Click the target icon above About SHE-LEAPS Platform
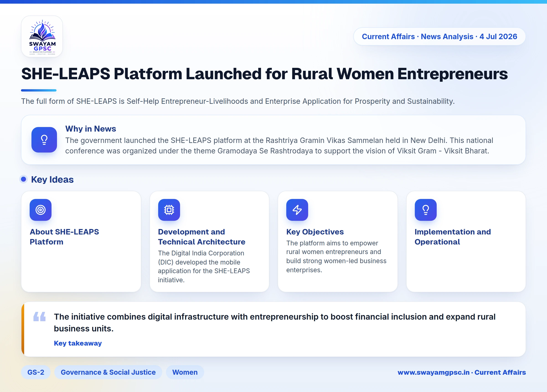 (x=41, y=210)
